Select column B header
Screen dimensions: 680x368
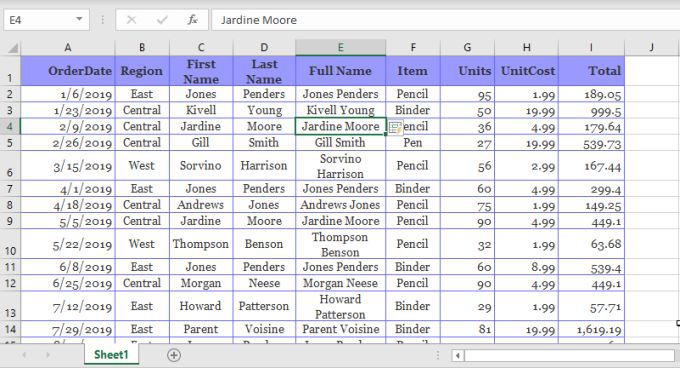click(x=142, y=47)
